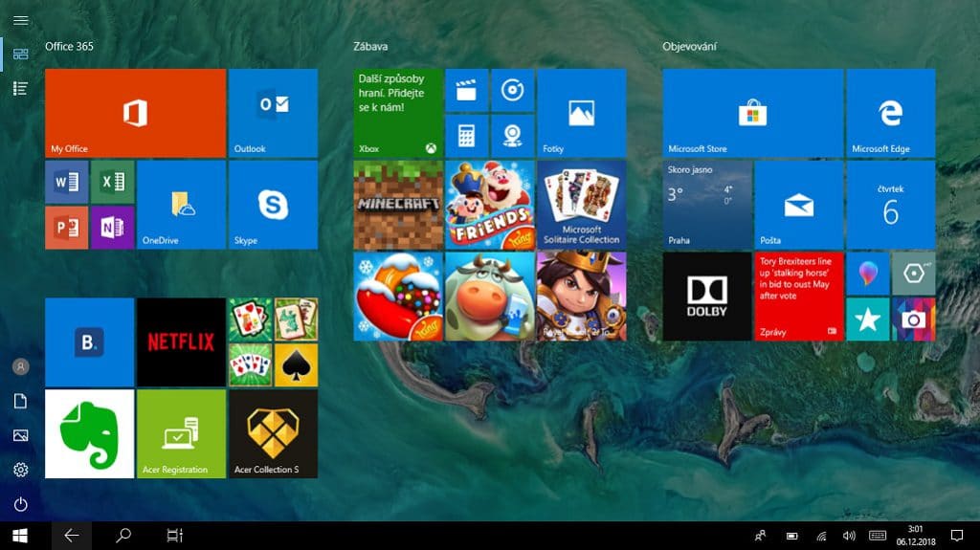Open the Action Center notifications
This screenshot has height=550, width=980.
(x=957, y=536)
